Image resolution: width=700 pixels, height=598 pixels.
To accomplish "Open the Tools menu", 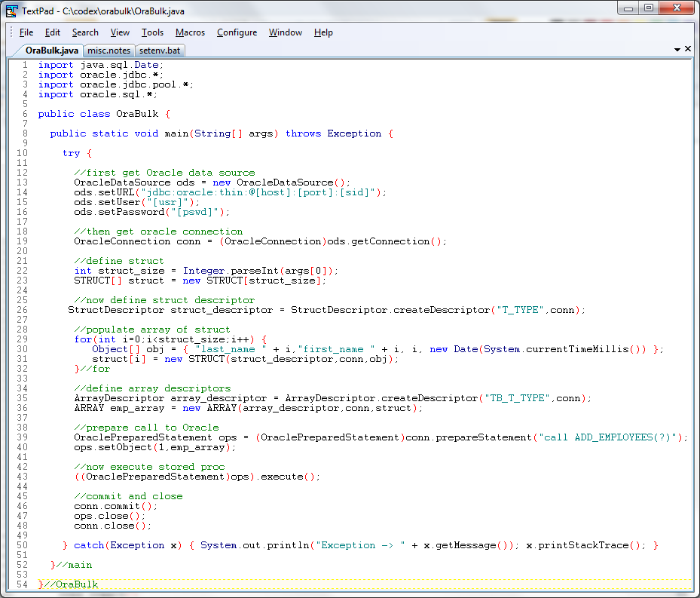I will [x=153, y=32].
